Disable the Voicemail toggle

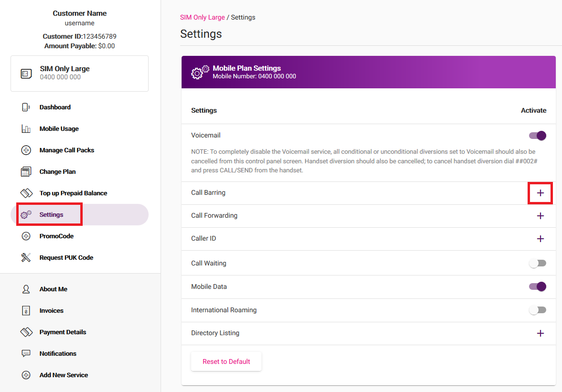538,136
